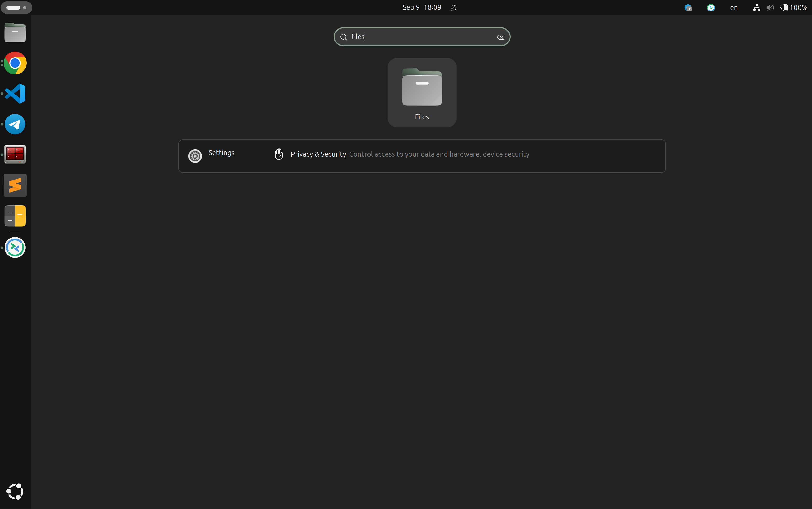Clear the search text with backspace icon
This screenshot has height=509, width=812.
(500, 37)
